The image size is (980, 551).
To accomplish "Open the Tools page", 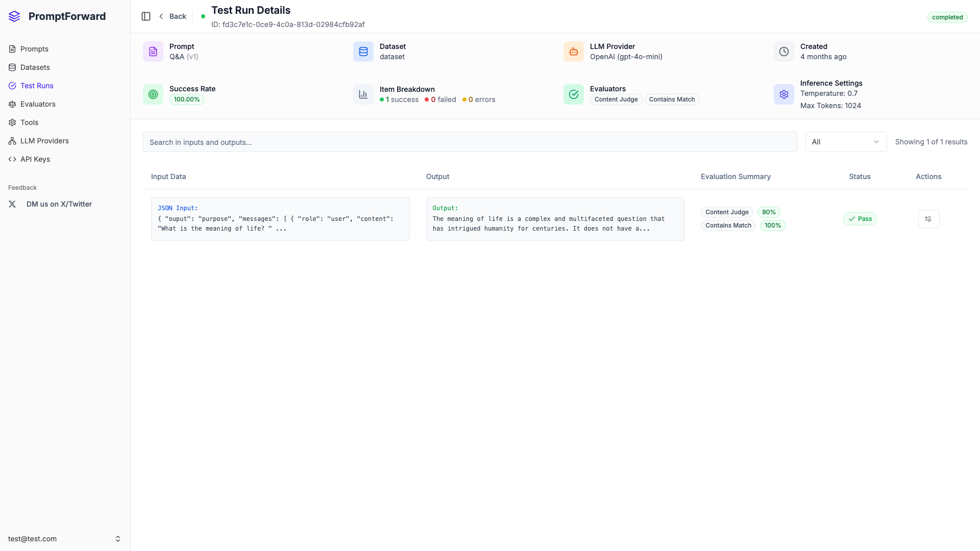I will [x=29, y=122].
